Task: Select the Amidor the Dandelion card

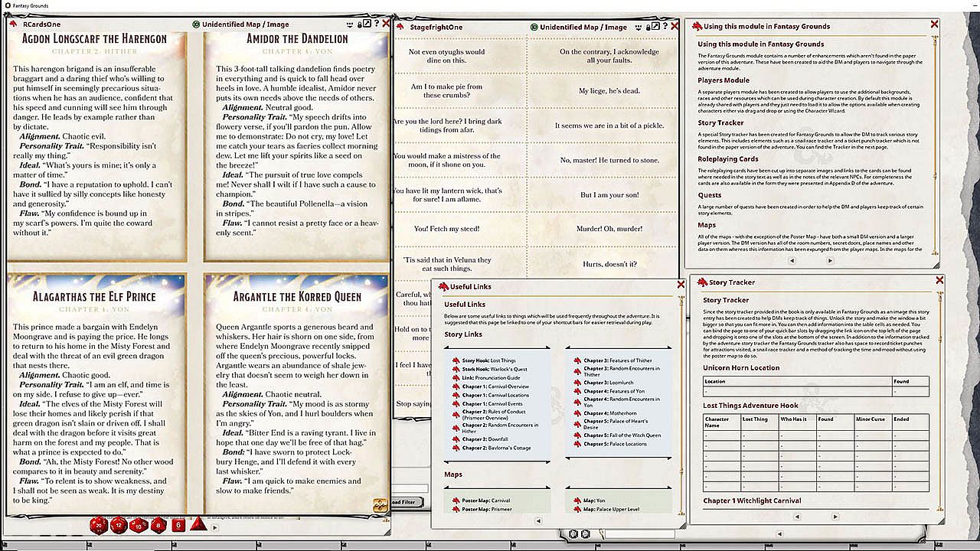Action: (297, 146)
